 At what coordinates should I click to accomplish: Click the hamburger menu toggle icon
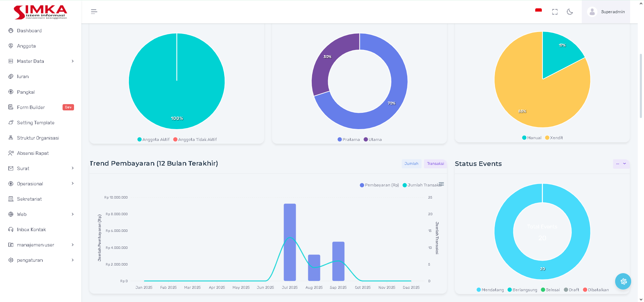[94, 12]
